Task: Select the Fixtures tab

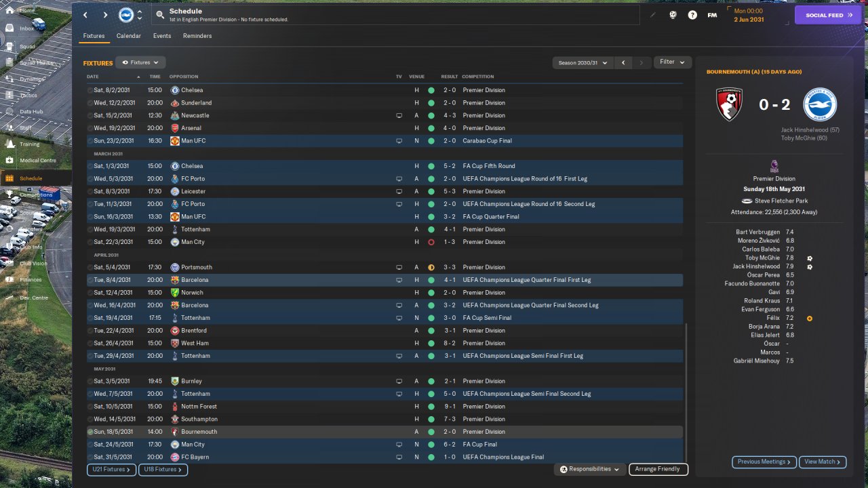Action: click(94, 36)
